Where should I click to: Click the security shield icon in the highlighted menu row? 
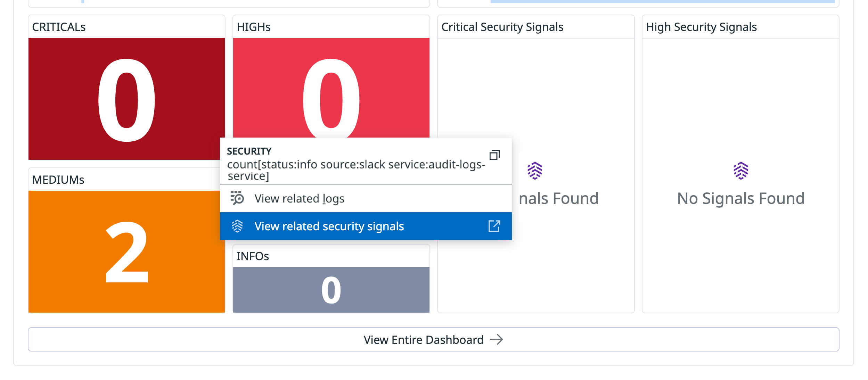(238, 226)
